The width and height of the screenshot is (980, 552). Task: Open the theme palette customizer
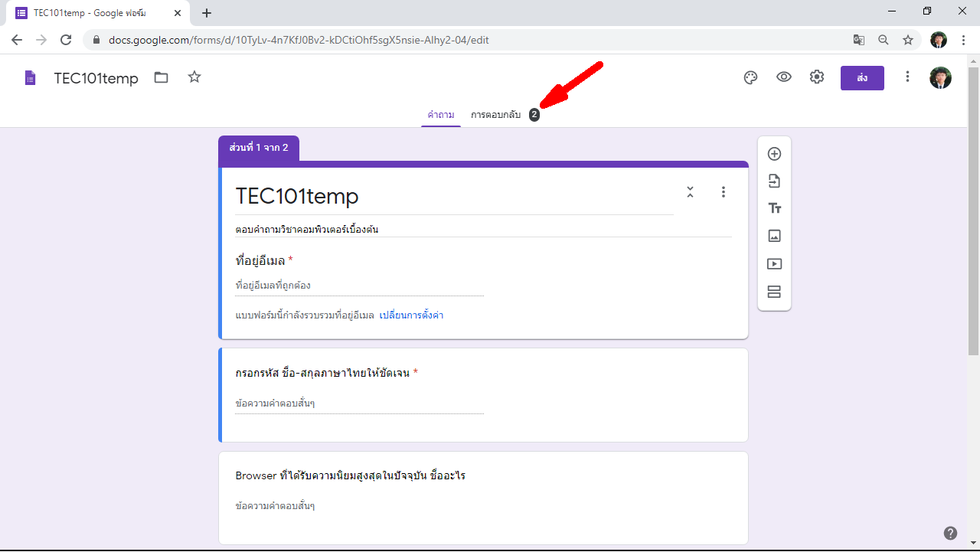(750, 77)
